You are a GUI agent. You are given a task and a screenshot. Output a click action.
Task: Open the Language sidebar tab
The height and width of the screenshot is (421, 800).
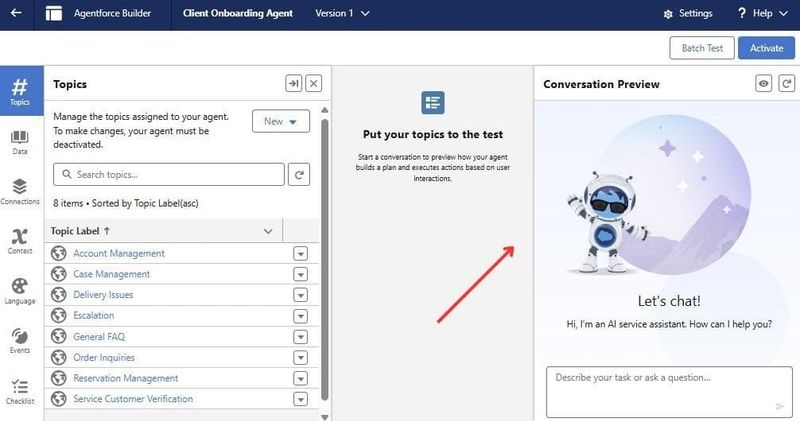tap(20, 291)
